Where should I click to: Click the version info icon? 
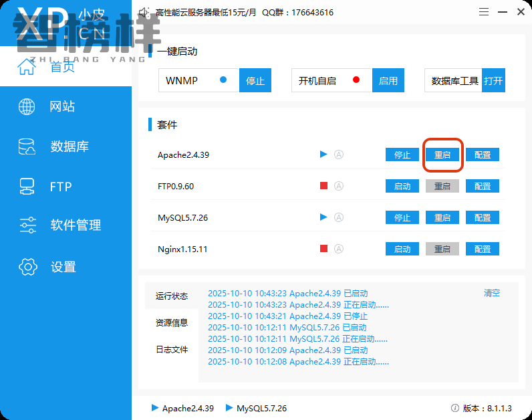pyautogui.click(x=455, y=408)
